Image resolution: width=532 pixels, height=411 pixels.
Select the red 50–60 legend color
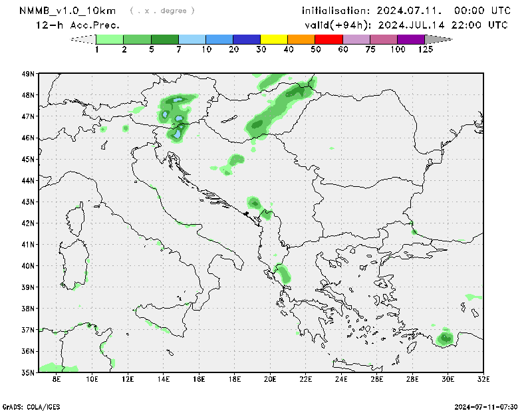pyautogui.click(x=329, y=39)
